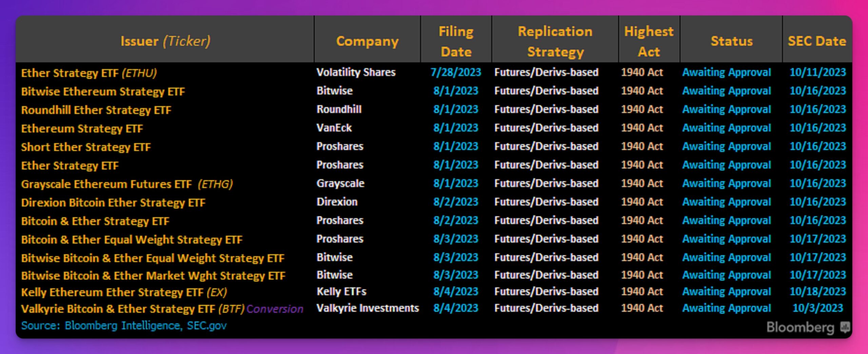Click the 10/18/2023 SEC date
This screenshot has width=868, height=354.
817,291
